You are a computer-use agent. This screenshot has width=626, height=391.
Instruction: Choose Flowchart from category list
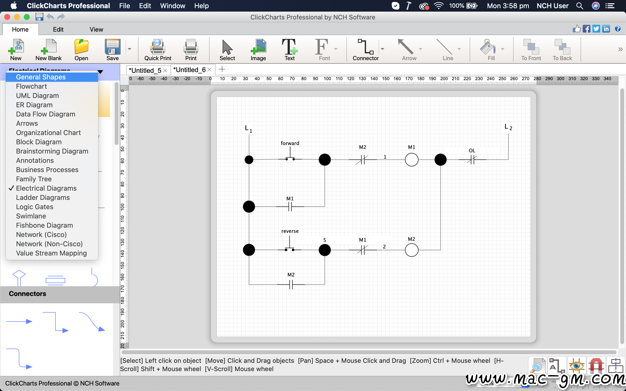pos(52,86)
